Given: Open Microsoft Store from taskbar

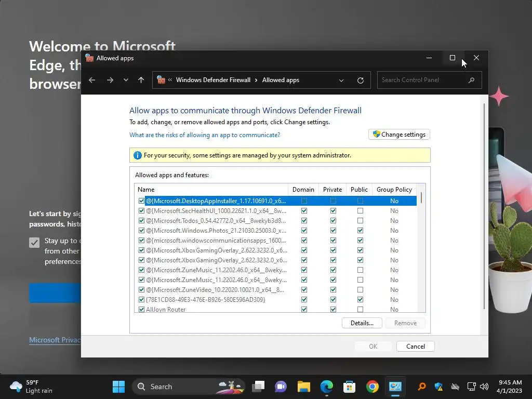Looking at the screenshot, I should [349, 387].
